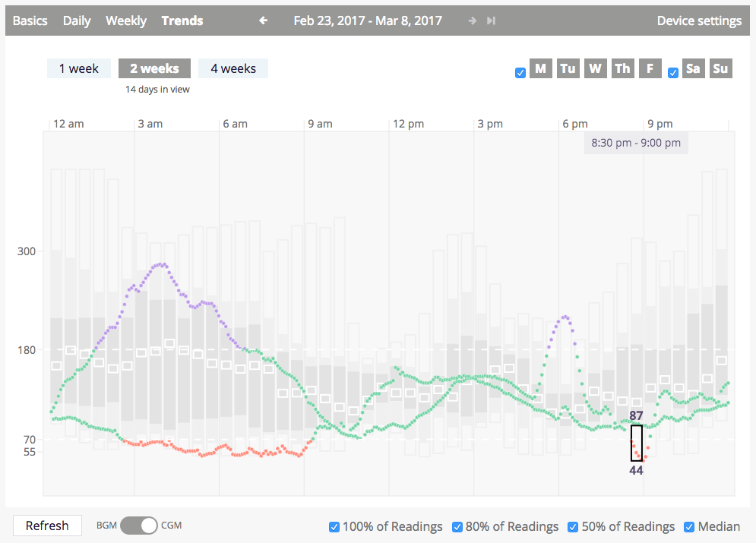Uncheck 100% of Readings
Viewport: 756px width, 543px height.
coord(334,527)
